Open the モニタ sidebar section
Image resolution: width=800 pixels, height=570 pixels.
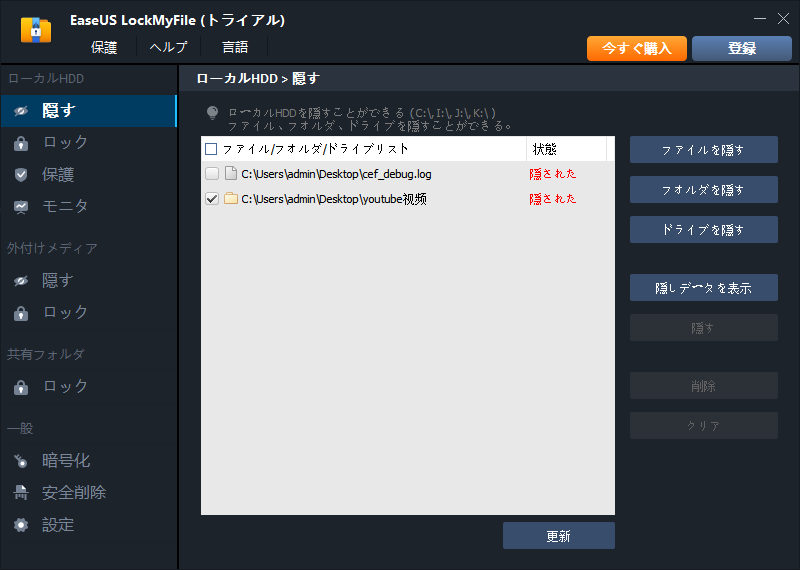coord(88,207)
